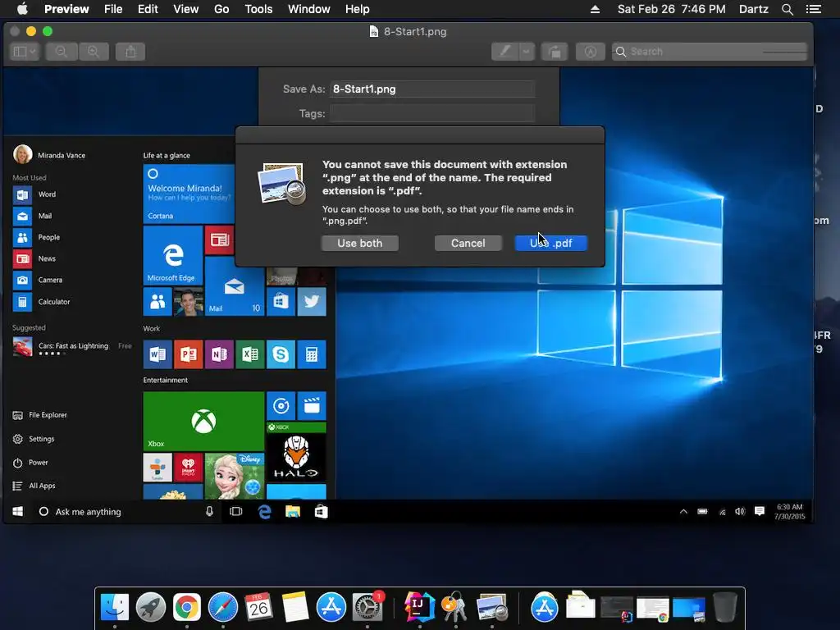Open Finder from the Dock
The height and width of the screenshot is (630, 840).
tap(114, 607)
